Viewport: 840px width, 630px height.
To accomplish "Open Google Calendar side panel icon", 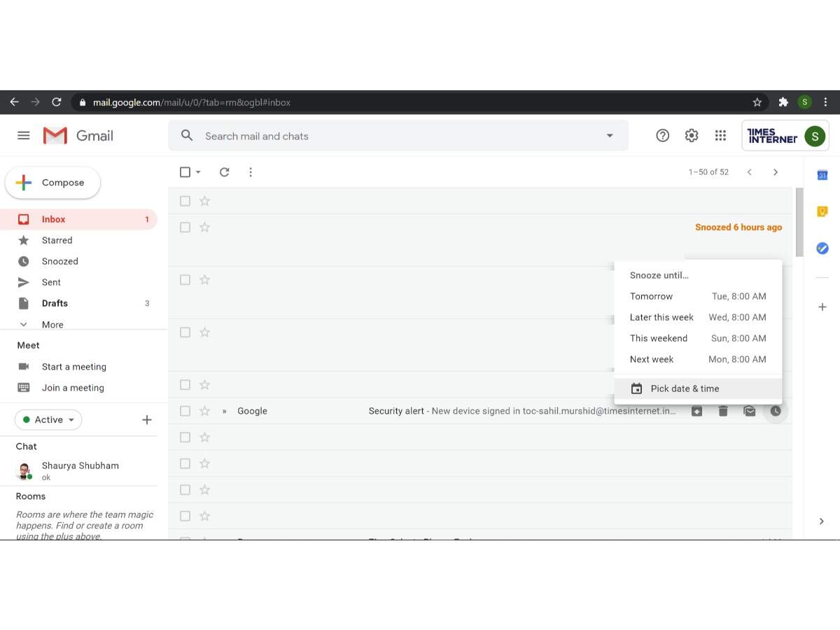I will pos(822,175).
